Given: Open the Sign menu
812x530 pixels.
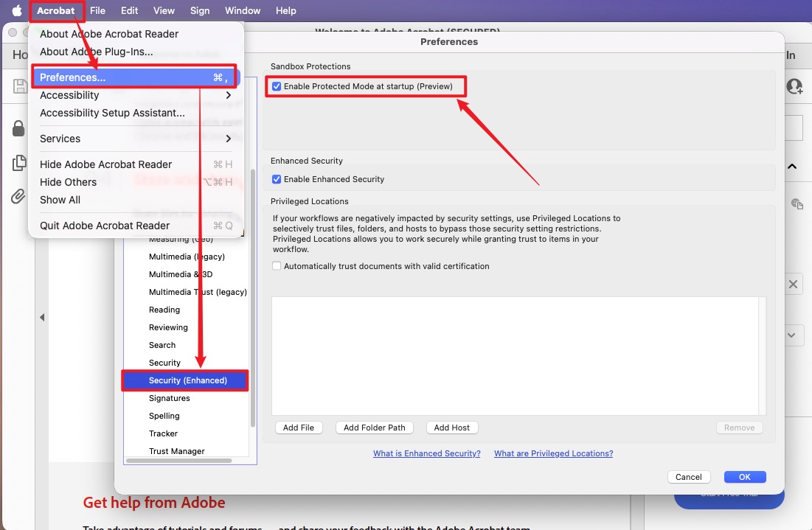Looking at the screenshot, I should coord(200,10).
